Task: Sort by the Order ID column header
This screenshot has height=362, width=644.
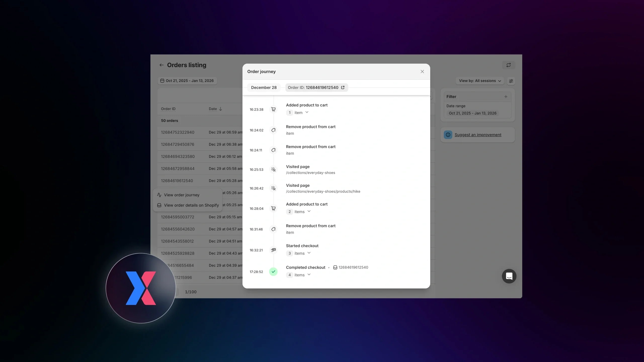Action: tap(168, 109)
